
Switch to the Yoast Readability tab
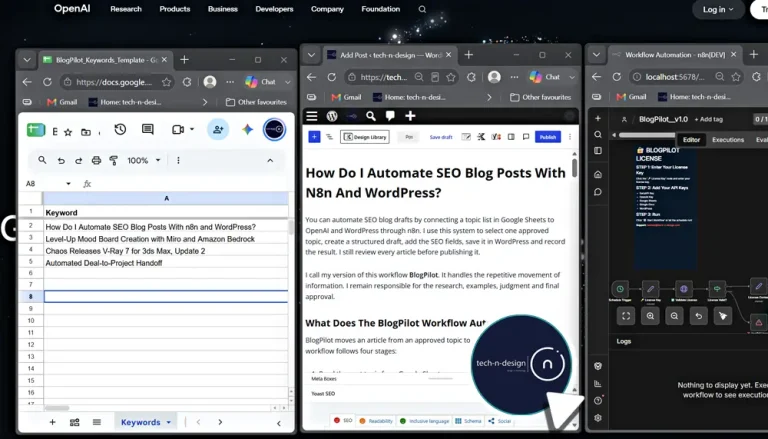376,421
